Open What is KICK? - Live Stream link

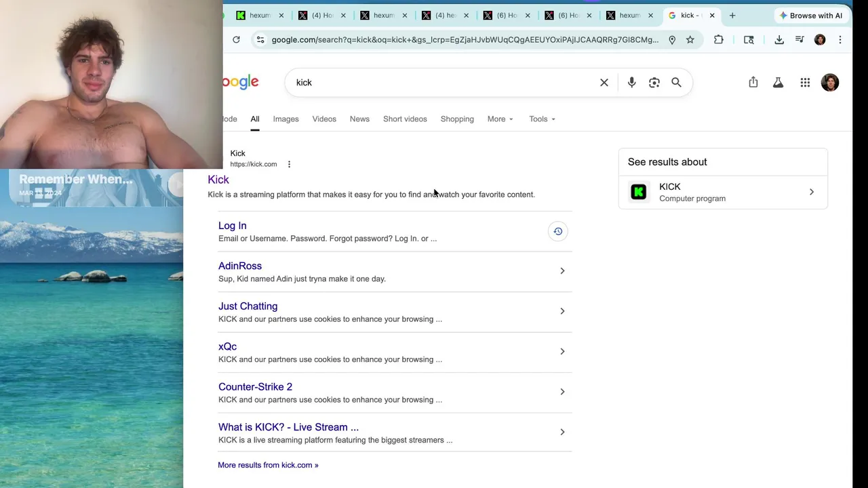[x=289, y=427]
